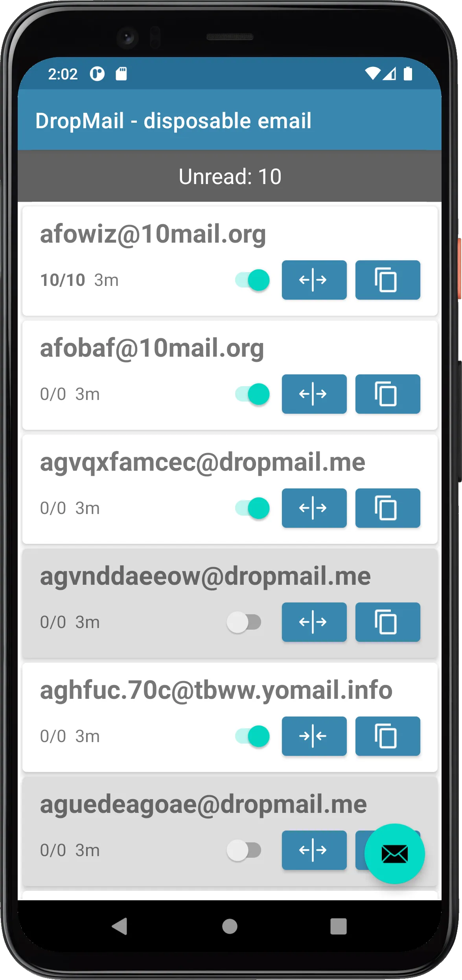The image size is (462, 980).
Task: Enable the agvnddaeeow@dropmail.me switch
Action: tap(244, 622)
